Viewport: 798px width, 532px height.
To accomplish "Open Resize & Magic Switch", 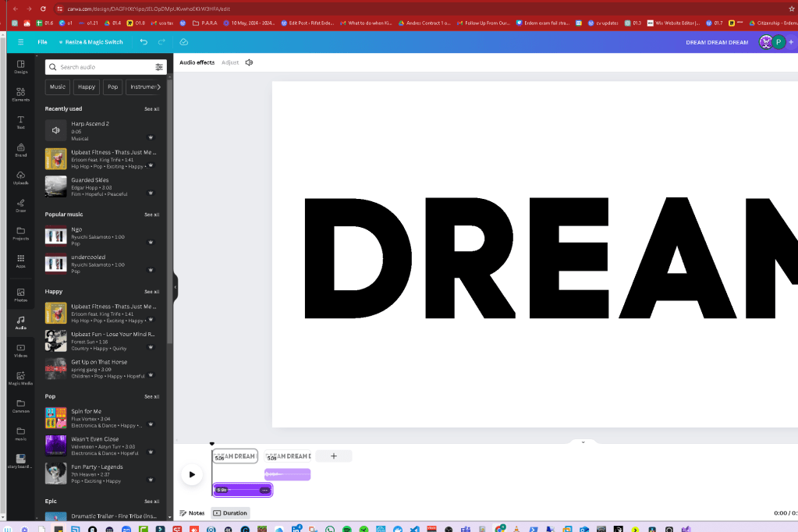I will pyautogui.click(x=90, y=42).
